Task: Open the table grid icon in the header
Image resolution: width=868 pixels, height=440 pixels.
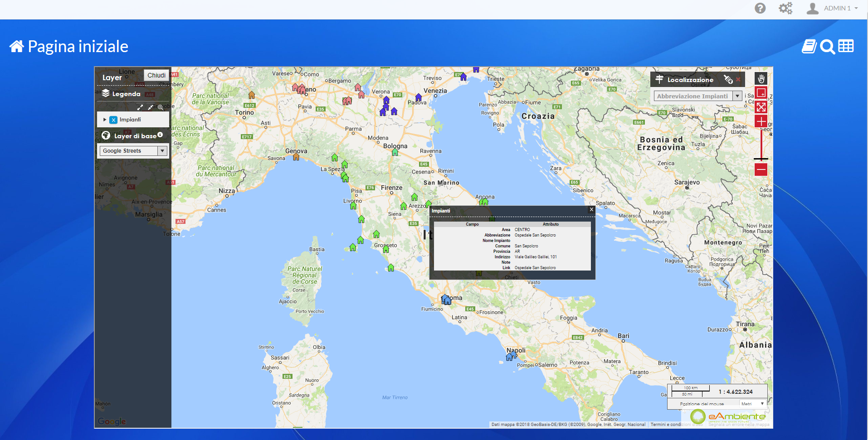Action: [x=846, y=46]
